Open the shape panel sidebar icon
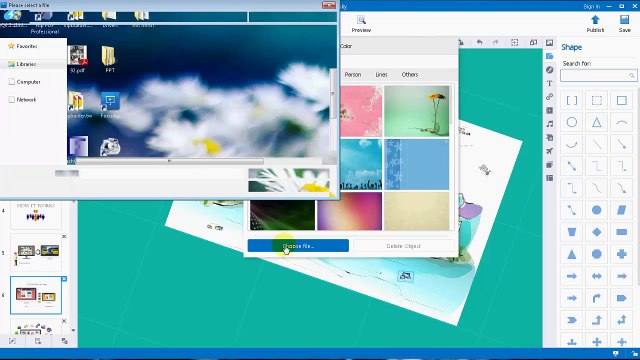Screen dimensions: 640x360 (x=550, y=56)
